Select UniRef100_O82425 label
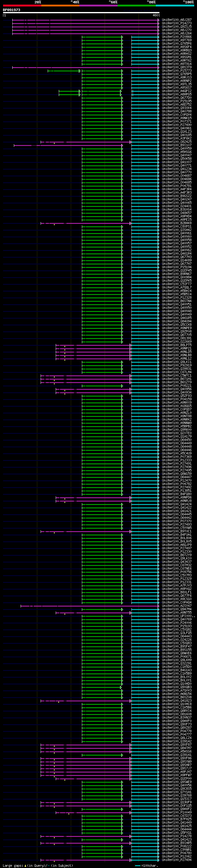This screenshot has height=868, width=197. click(177, 142)
